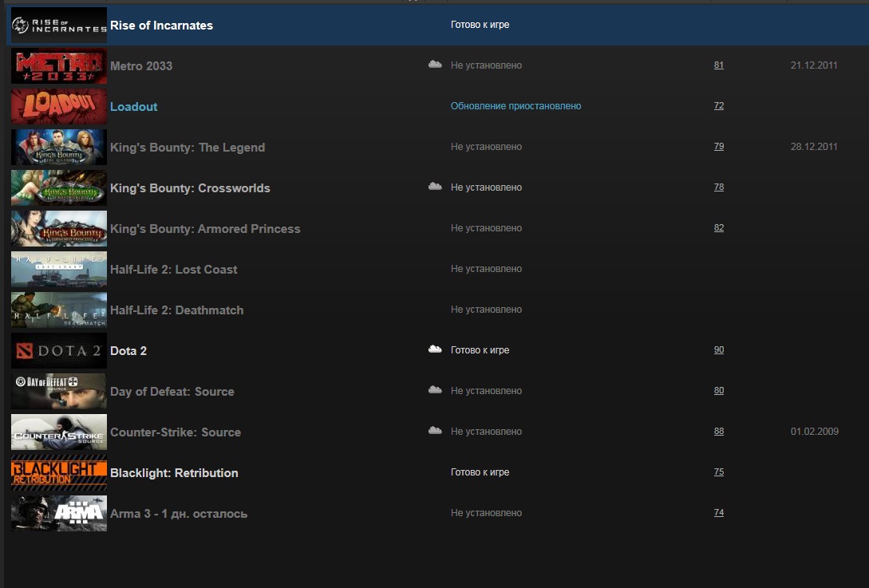Screen dimensions: 869x588
Task: Click 'Не установлено' status for Metro 2033
Action: click(x=486, y=65)
